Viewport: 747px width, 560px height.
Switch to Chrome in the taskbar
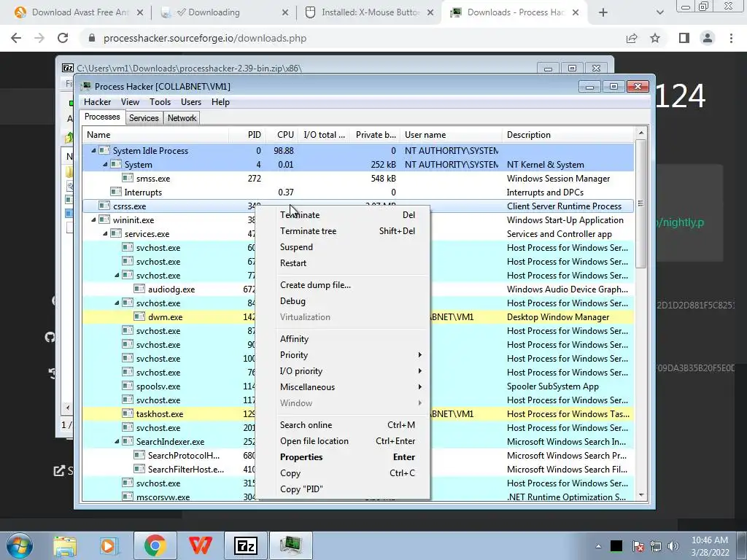[155, 545]
